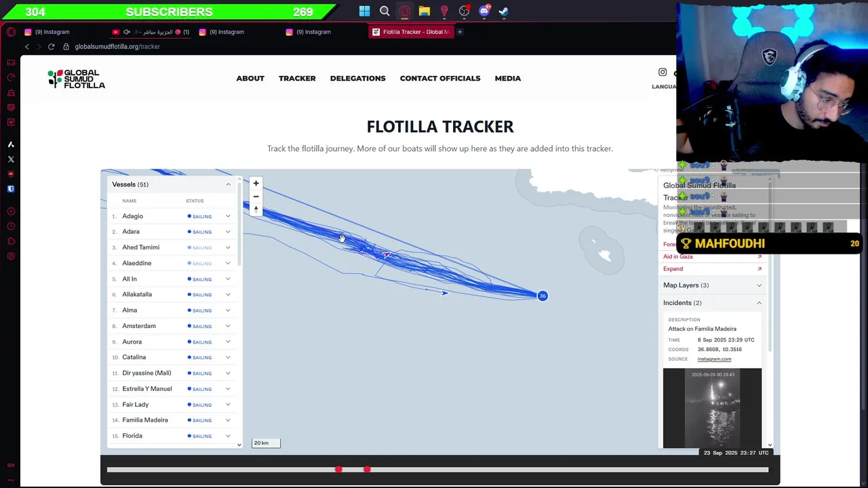Open the GX Control sidebar speedometer icon

[11, 77]
